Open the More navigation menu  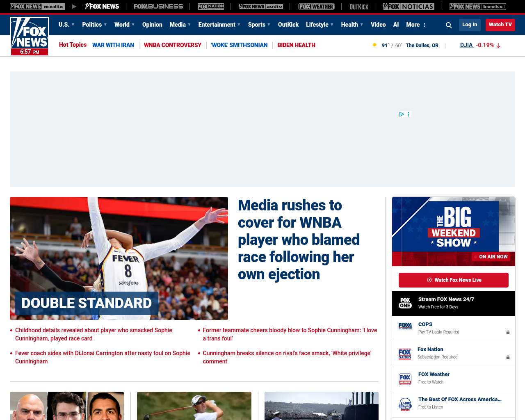coord(413,25)
